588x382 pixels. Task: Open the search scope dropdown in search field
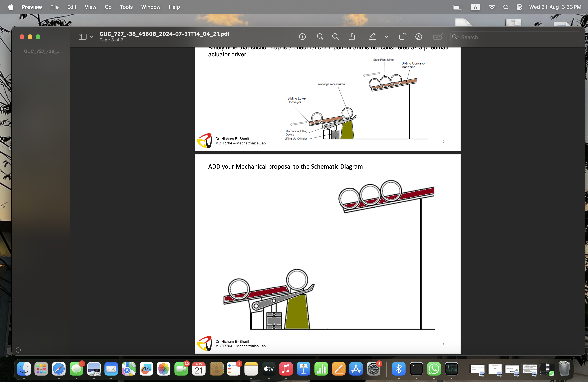(x=456, y=37)
